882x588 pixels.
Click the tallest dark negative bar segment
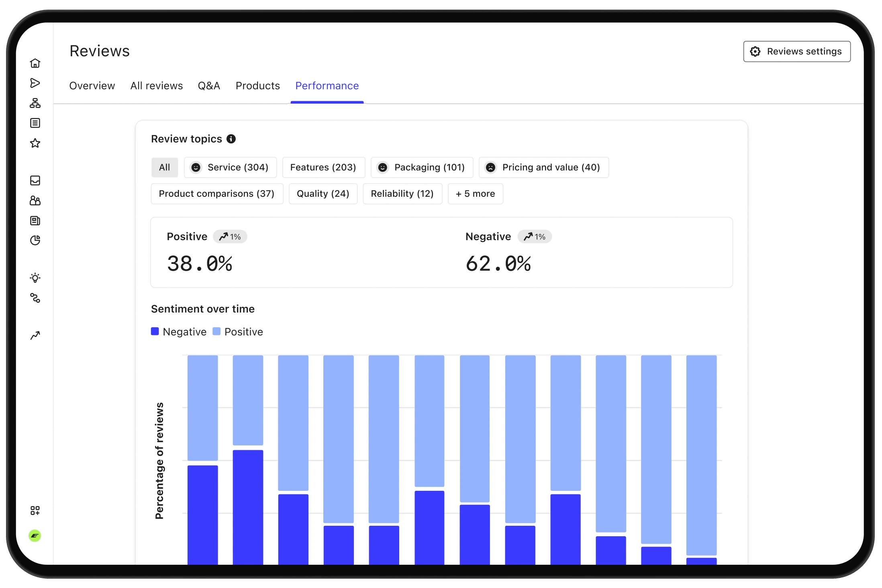point(248,507)
